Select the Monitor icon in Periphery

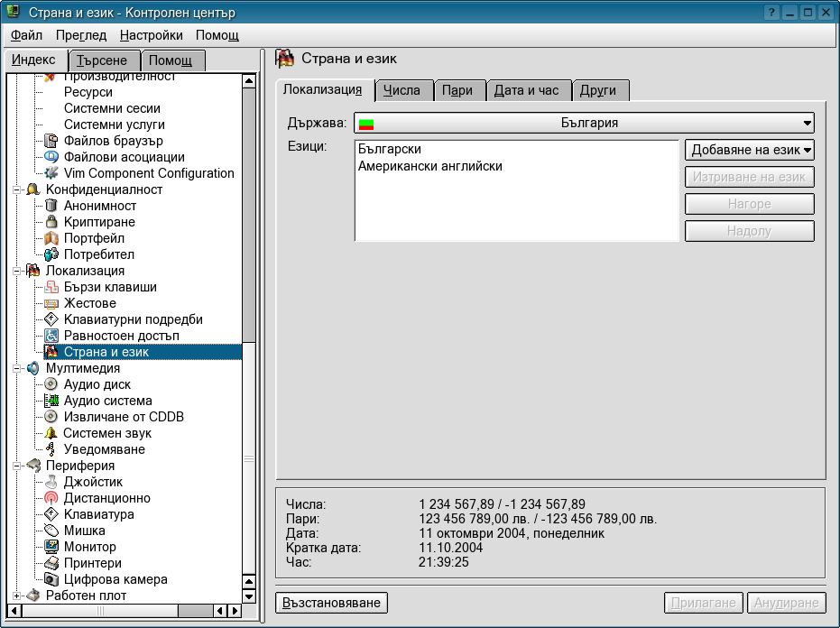[x=51, y=547]
